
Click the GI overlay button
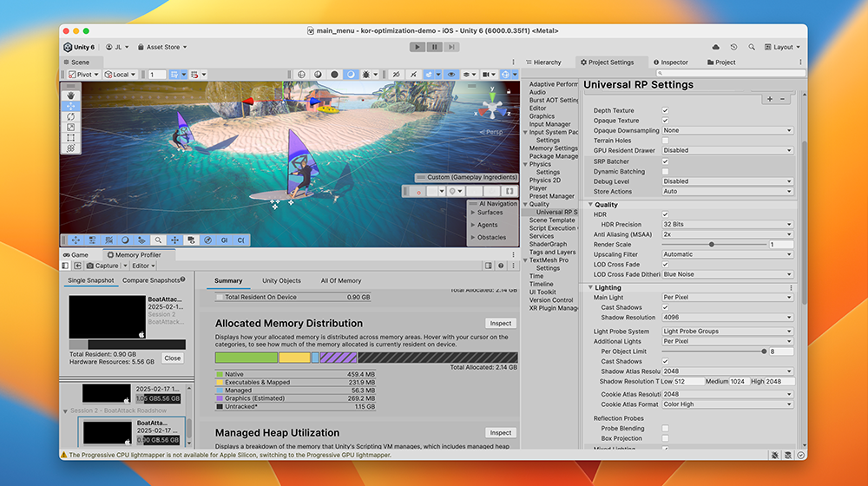[224, 240]
